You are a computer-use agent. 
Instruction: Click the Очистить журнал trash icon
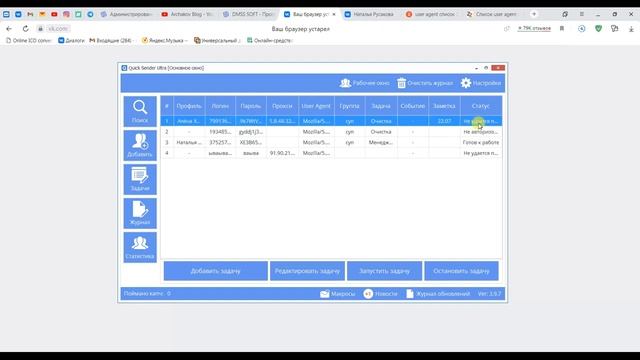tap(401, 83)
